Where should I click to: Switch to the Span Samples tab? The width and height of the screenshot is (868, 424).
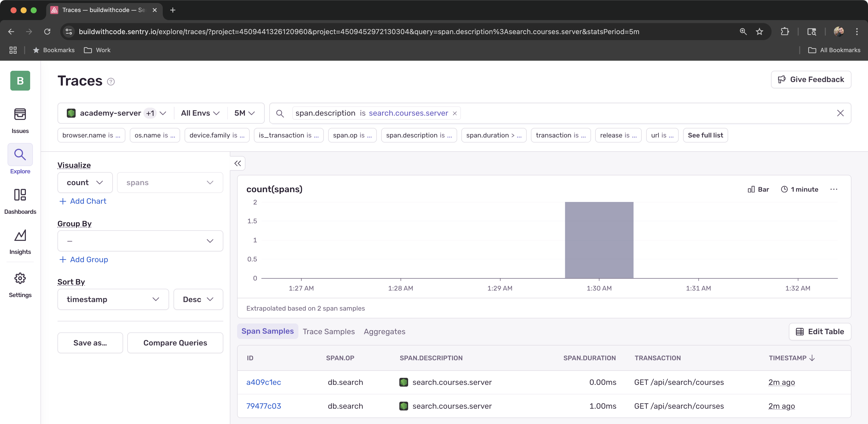pos(267,331)
